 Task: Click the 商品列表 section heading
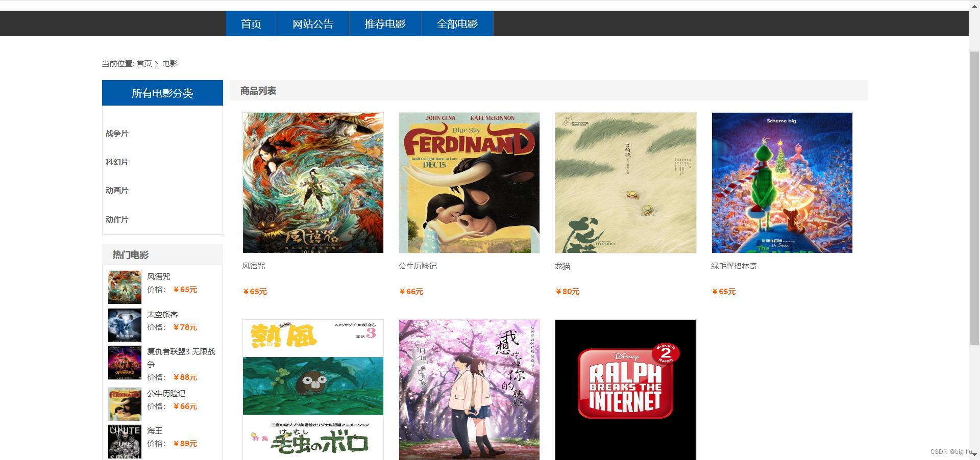click(258, 91)
